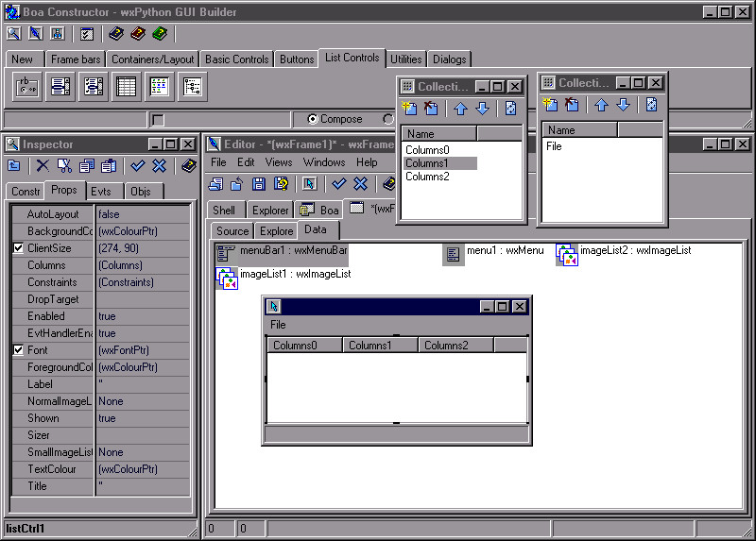
Task: Select the radio box control in the palette
Action: click(x=27, y=87)
